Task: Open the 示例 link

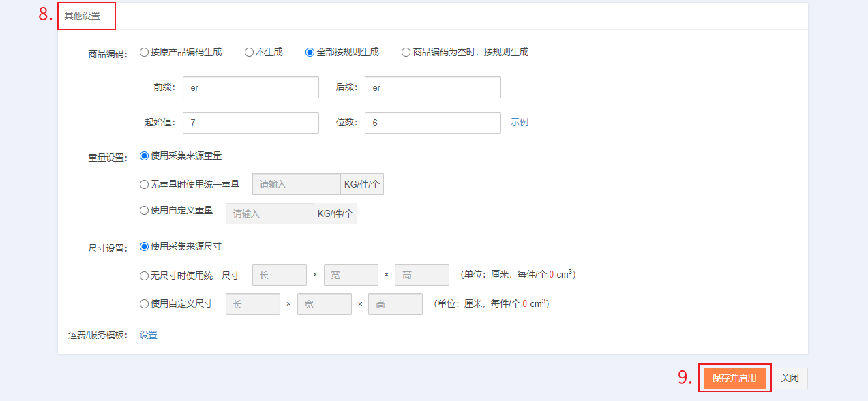Action: coord(520,123)
